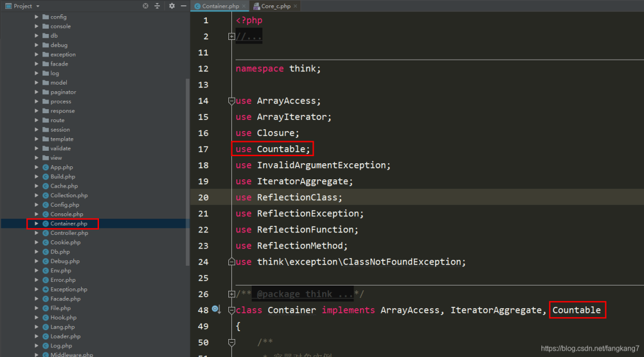644x357 pixels.
Task: Close the Container.php editor tab
Action: click(x=243, y=6)
